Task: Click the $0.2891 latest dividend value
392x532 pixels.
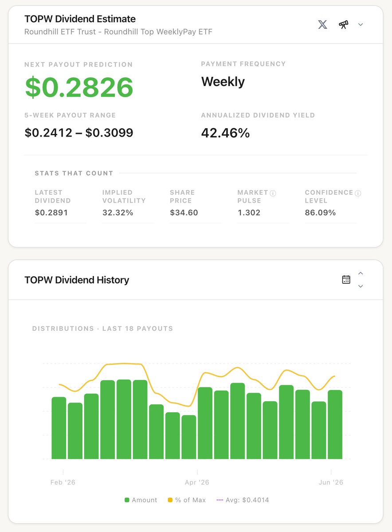Action: [51, 213]
